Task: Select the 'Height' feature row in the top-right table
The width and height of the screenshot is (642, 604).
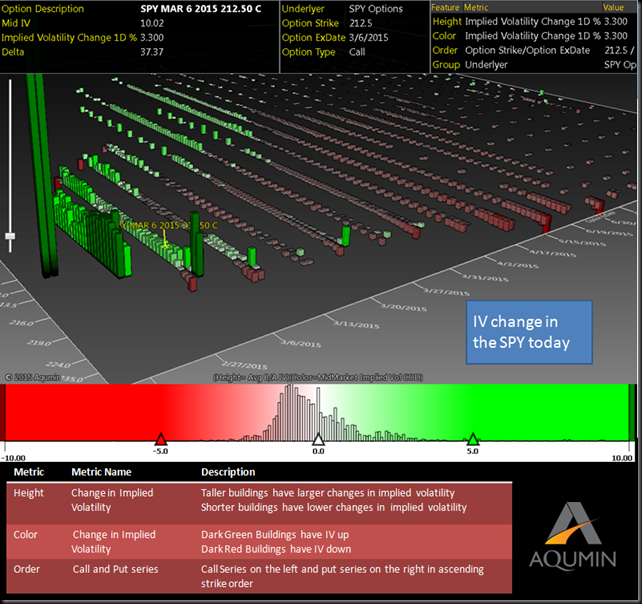Action: coord(533,21)
